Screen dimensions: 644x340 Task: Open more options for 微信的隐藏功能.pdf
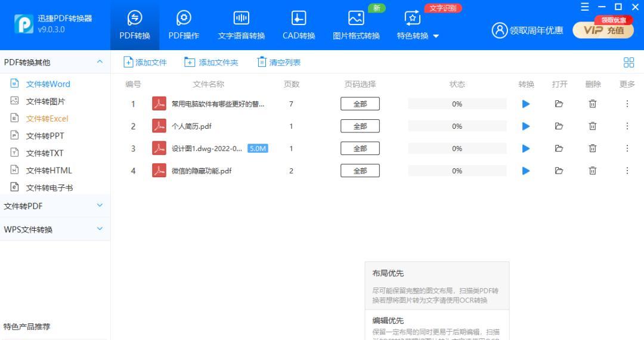(x=627, y=171)
